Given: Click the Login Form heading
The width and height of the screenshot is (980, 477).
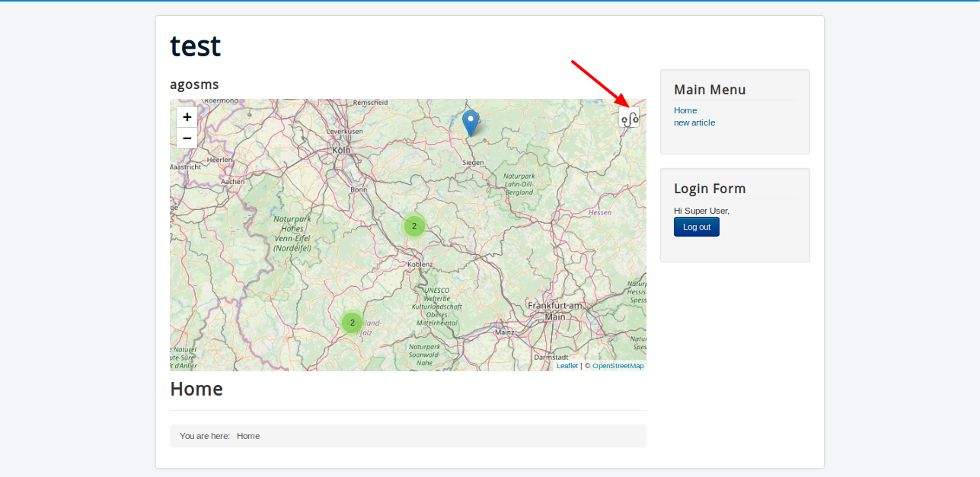Looking at the screenshot, I should 710,189.
